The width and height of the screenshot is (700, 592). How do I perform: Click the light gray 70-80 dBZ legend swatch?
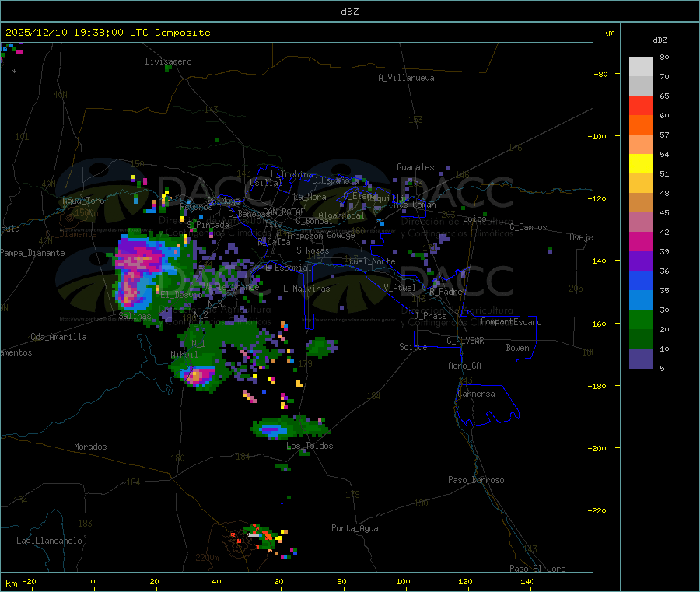click(x=641, y=67)
